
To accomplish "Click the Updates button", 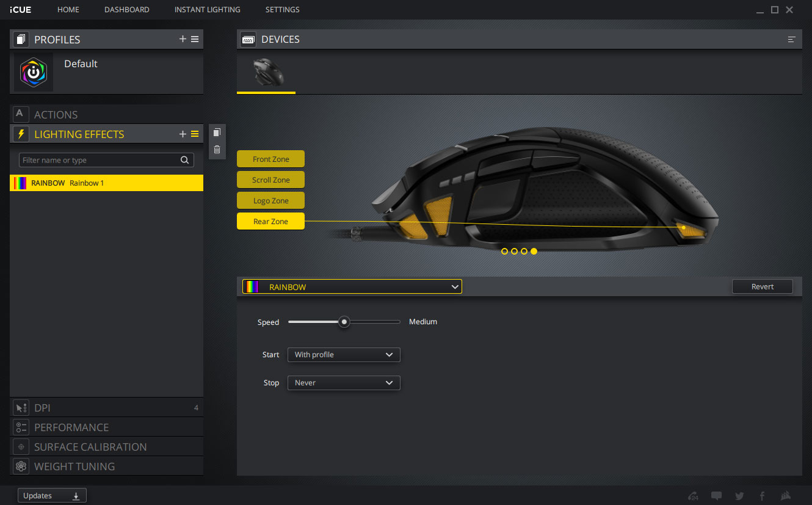I will 52,496.
